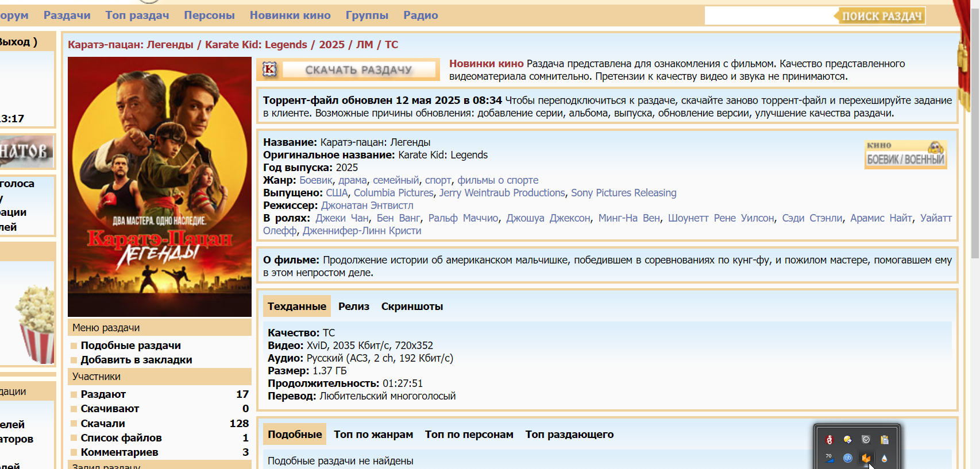Open actor Бен Ванг page
This screenshot has width=980, height=469.
coord(399,218)
